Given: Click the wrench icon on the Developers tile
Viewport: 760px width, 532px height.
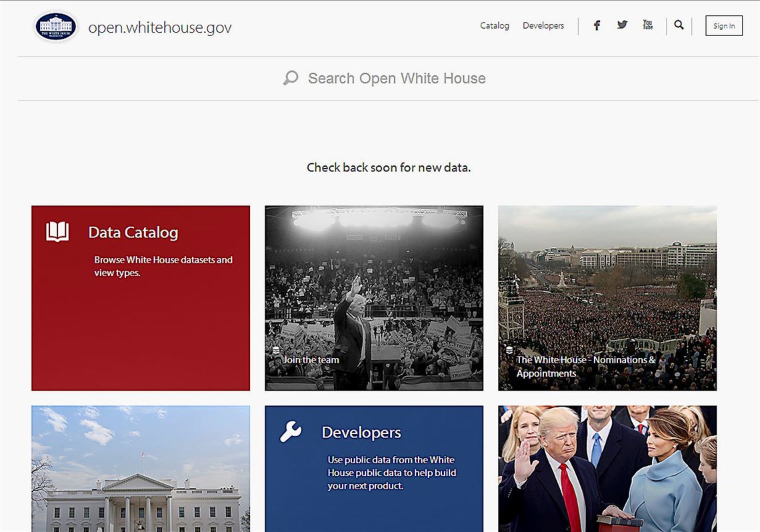Looking at the screenshot, I should tap(290, 431).
